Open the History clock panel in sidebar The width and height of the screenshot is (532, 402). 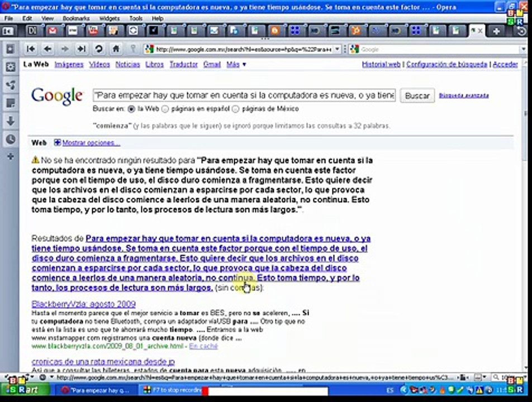11,139
